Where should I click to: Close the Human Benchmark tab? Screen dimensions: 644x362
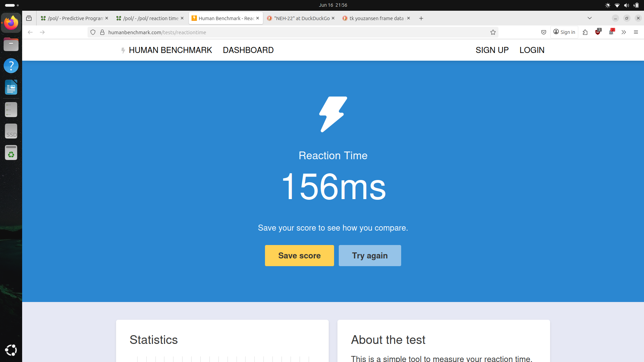click(x=258, y=18)
